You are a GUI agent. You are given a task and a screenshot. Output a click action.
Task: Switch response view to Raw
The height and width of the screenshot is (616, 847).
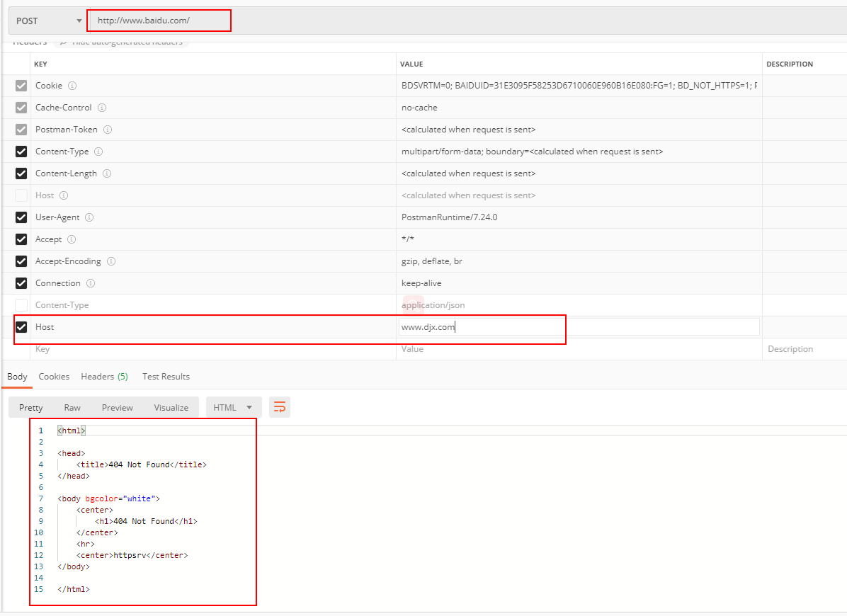pos(72,407)
